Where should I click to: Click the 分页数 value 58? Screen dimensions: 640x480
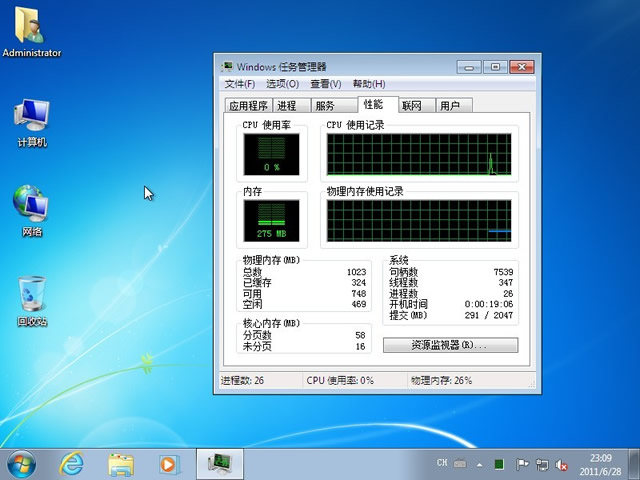[x=360, y=335]
